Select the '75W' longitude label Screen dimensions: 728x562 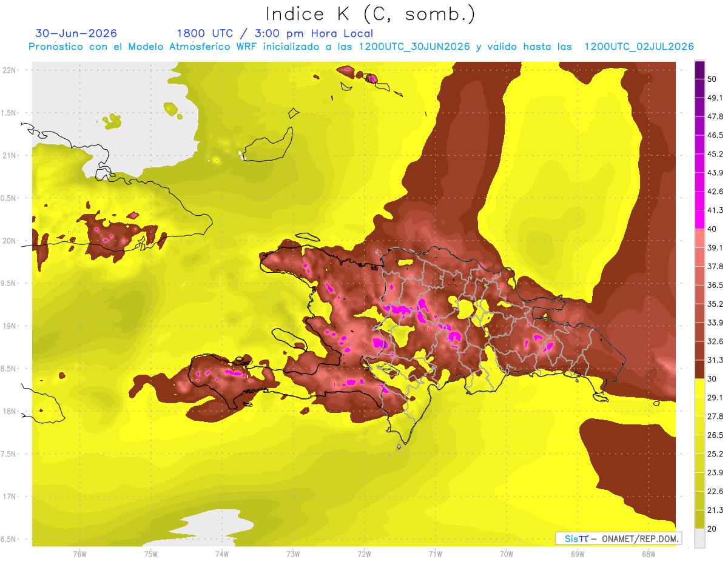pyautogui.click(x=150, y=554)
